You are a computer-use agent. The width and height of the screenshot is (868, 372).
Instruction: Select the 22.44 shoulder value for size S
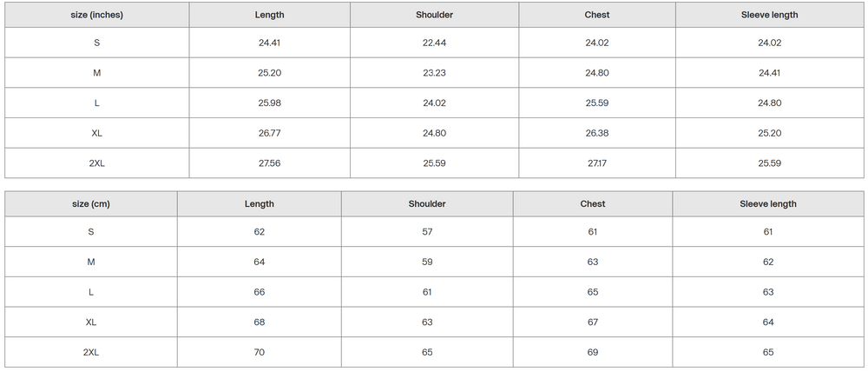coord(434,43)
